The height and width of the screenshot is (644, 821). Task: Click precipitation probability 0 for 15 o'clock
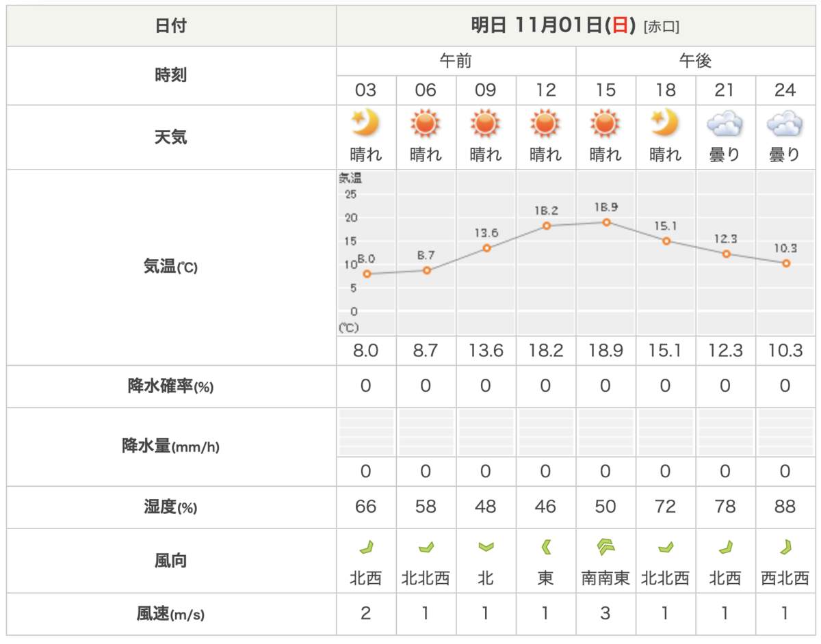click(x=605, y=386)
